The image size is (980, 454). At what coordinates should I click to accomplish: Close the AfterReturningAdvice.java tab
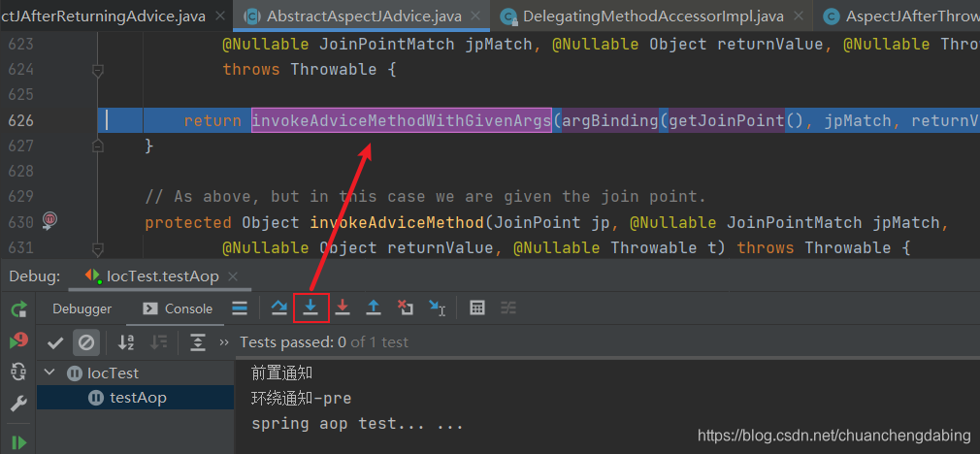point(218,16)
